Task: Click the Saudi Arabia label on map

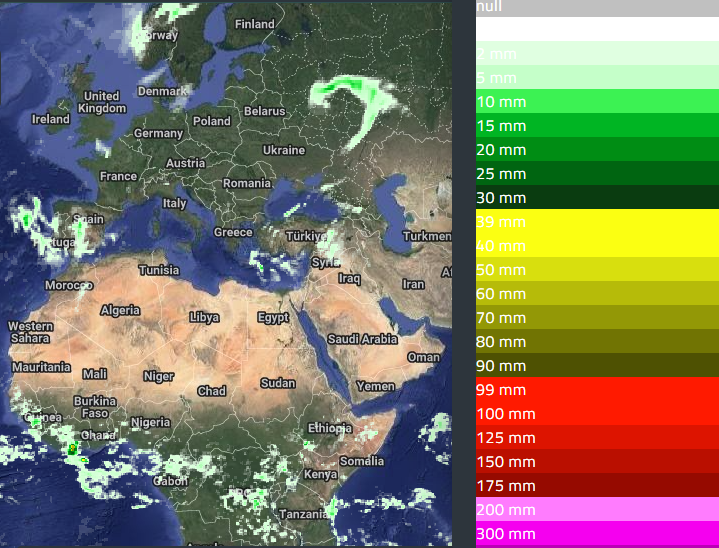Action: pos(362,339)
